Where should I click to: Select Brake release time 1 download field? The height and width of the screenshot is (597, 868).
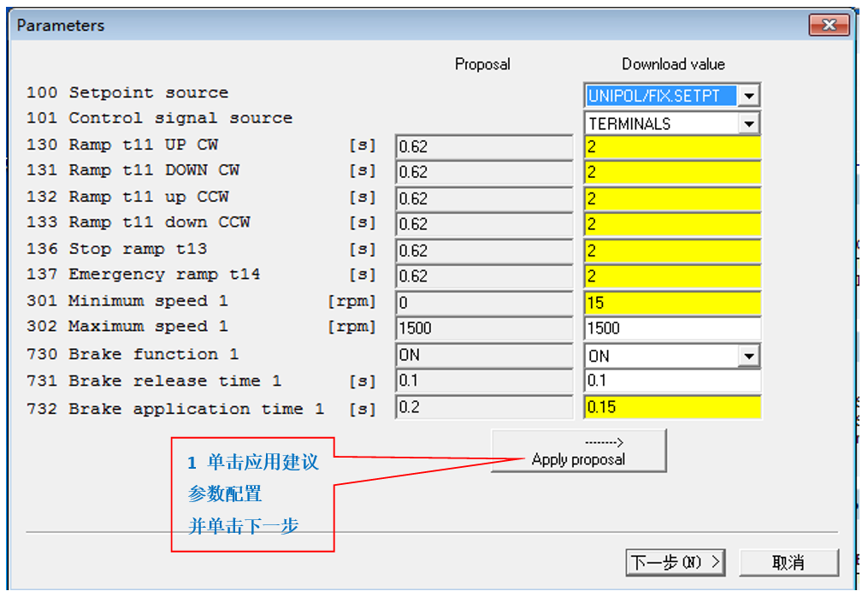[x=672, y=381]
